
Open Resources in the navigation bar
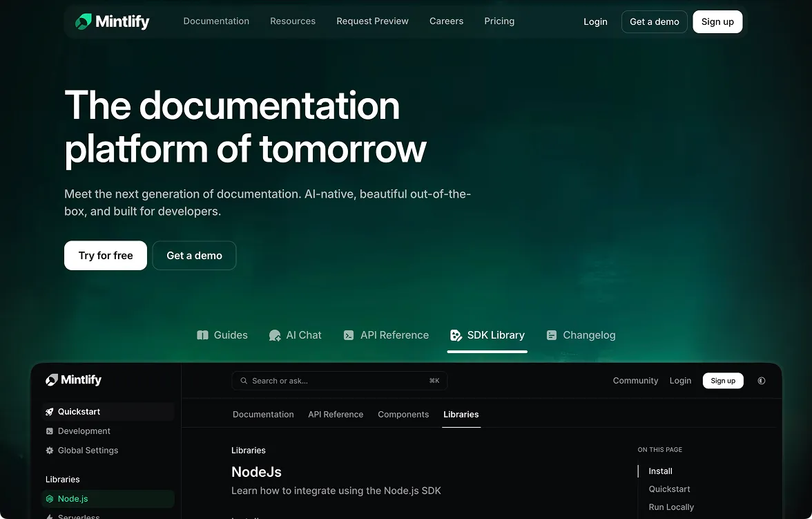(x=292, y=21)
